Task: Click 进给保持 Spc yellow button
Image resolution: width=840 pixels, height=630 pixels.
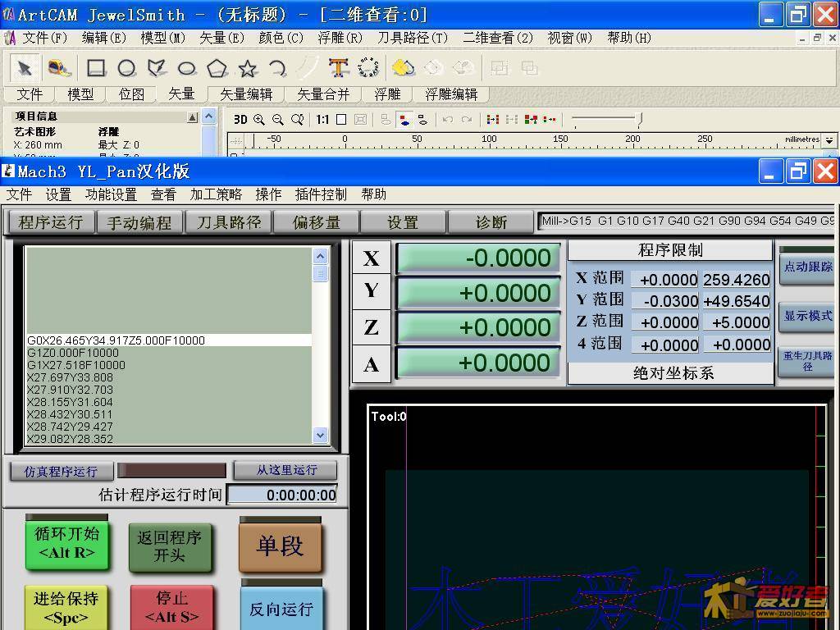Action: point(66,608)
